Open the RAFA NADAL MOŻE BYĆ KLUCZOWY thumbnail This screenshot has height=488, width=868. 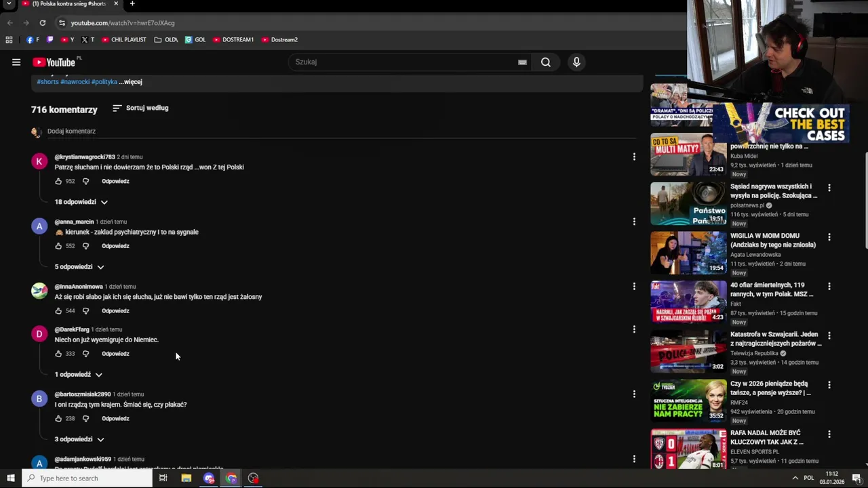(688, 449)
